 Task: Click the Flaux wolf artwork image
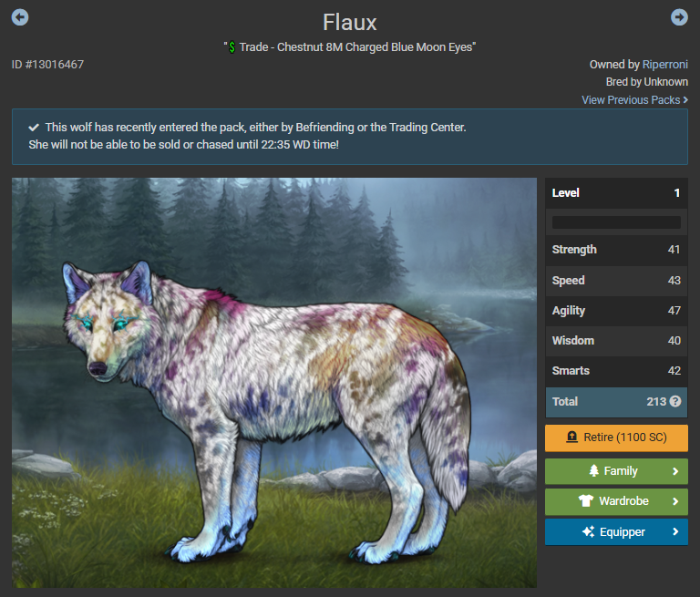(274, 383)
